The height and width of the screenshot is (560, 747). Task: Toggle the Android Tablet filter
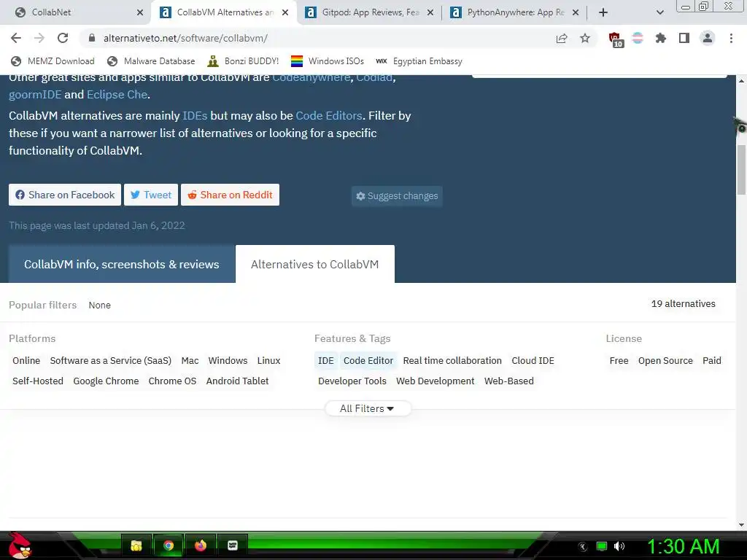pos(237,381)
